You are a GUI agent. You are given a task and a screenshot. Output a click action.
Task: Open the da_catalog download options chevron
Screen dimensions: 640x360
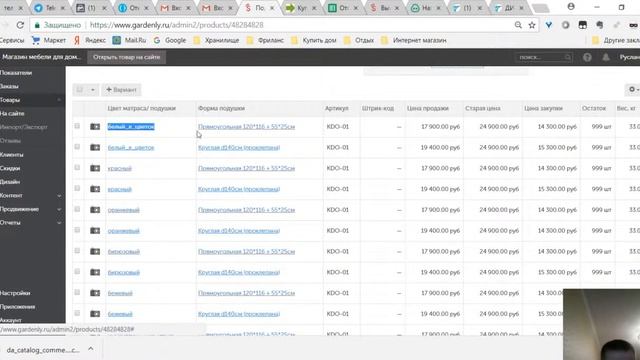[91, 349]
